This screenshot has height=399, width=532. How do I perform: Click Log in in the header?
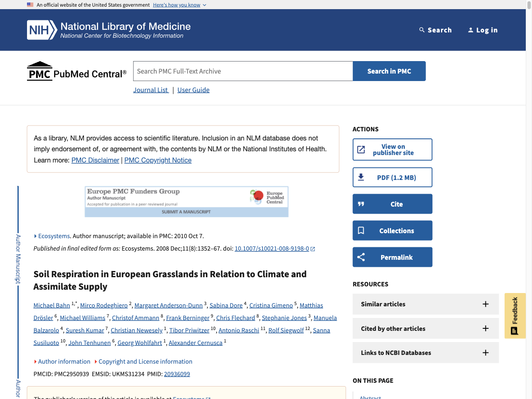pos(483,30)
